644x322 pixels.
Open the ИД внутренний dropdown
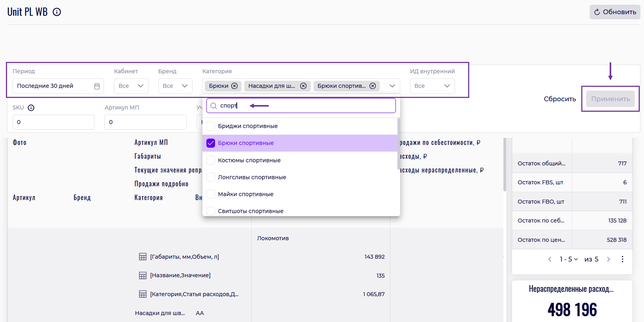click(x=432, y=86)
